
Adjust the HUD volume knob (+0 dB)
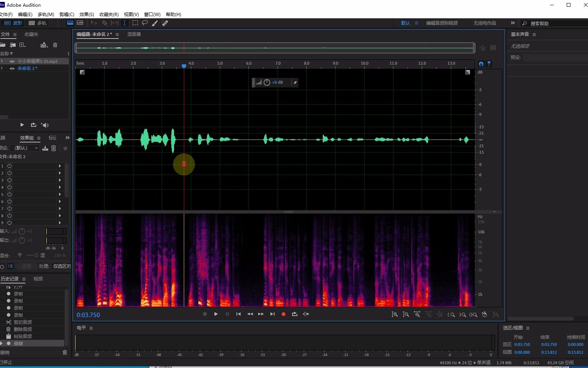tap(267, 83)
